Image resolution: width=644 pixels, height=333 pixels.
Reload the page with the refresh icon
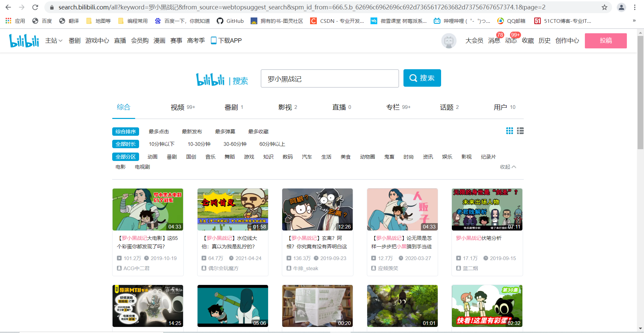click(x=35, y=7)
